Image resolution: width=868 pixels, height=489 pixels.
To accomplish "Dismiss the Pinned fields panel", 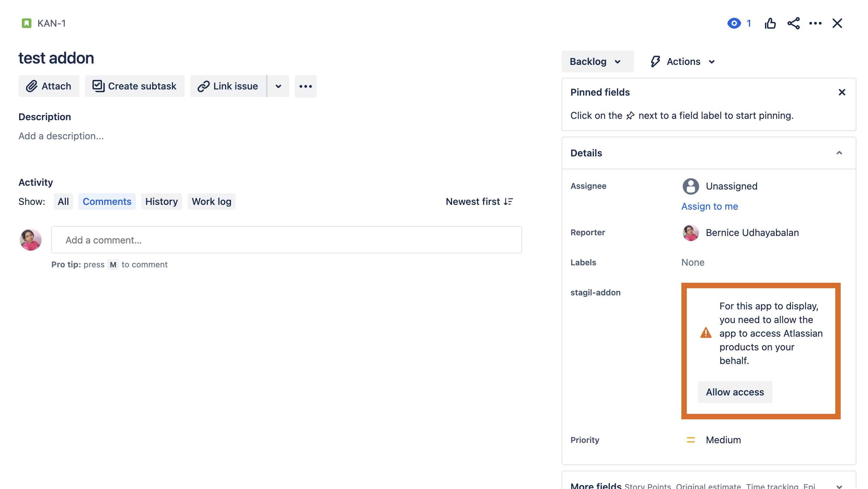I will point(842,92).
